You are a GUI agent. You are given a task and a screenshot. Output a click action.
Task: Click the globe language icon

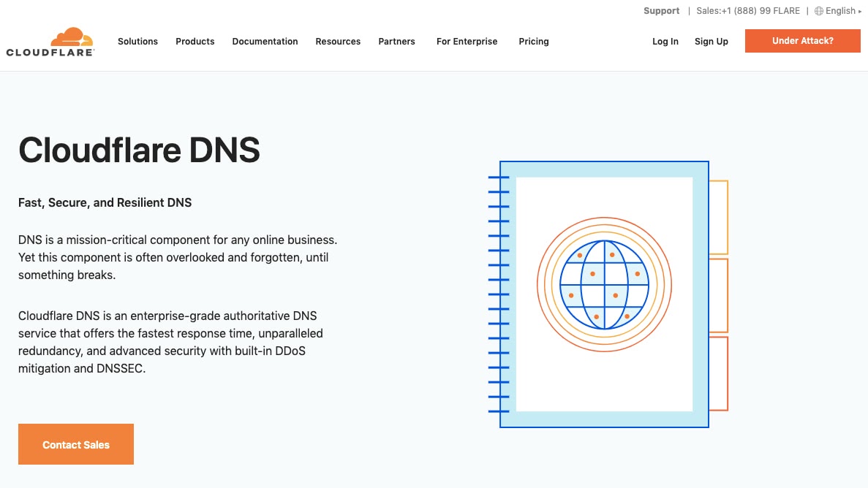pos(818,10)
